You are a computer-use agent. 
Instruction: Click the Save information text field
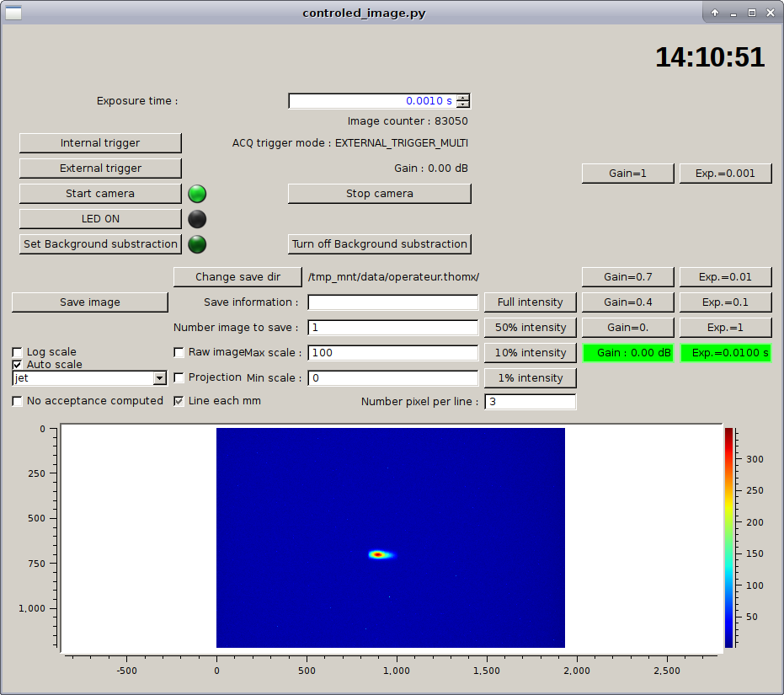tap(392, 302)
